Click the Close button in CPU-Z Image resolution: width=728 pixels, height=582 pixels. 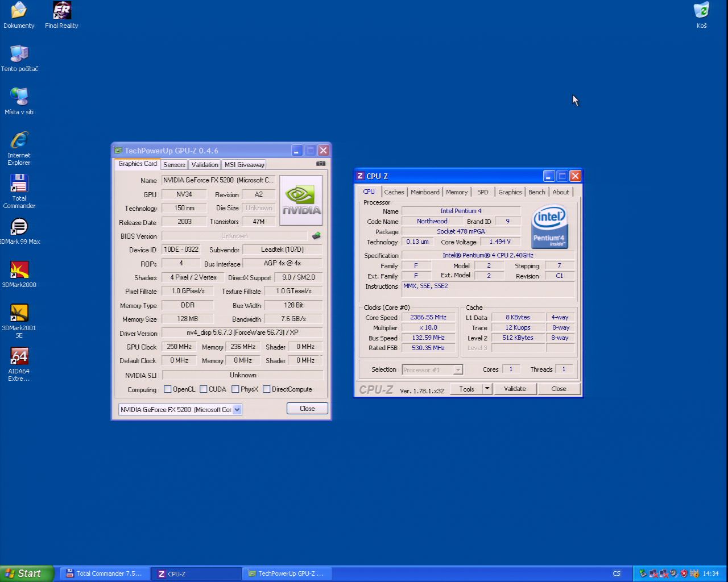coord(559,389)
